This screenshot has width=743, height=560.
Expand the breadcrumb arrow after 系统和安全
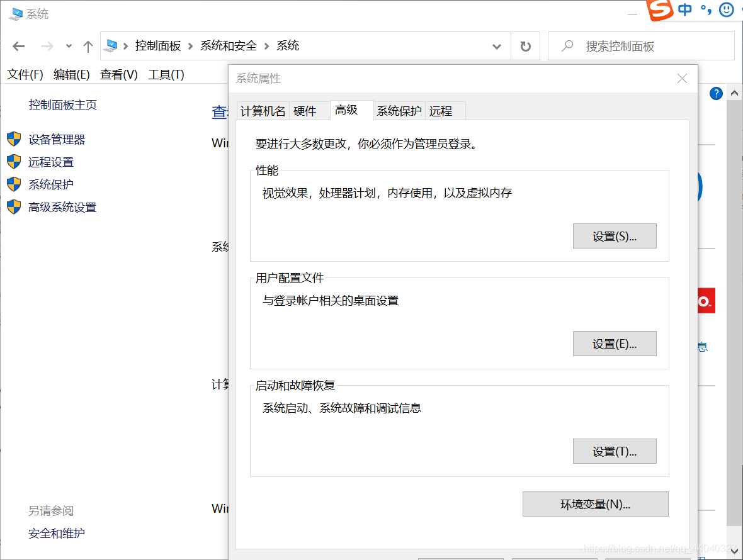pos(268,45)
